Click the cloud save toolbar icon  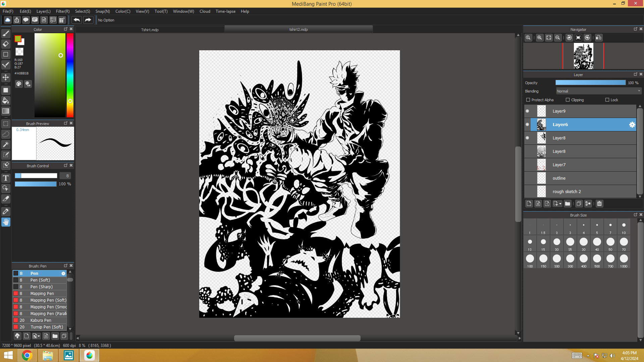(x=8, y=20)
